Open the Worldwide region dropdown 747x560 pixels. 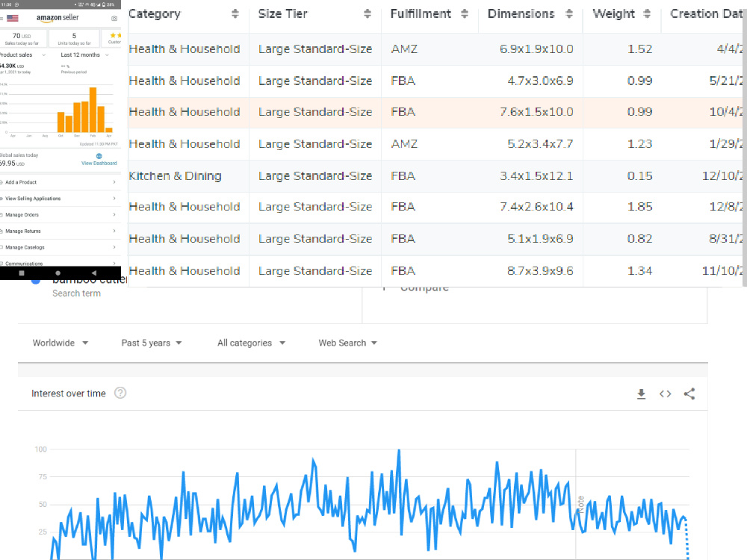coord(61,343)
